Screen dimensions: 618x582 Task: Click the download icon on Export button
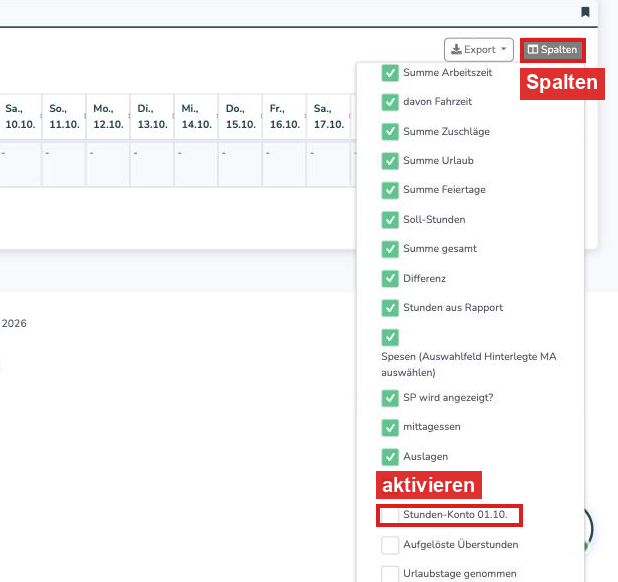click(456, 50)
